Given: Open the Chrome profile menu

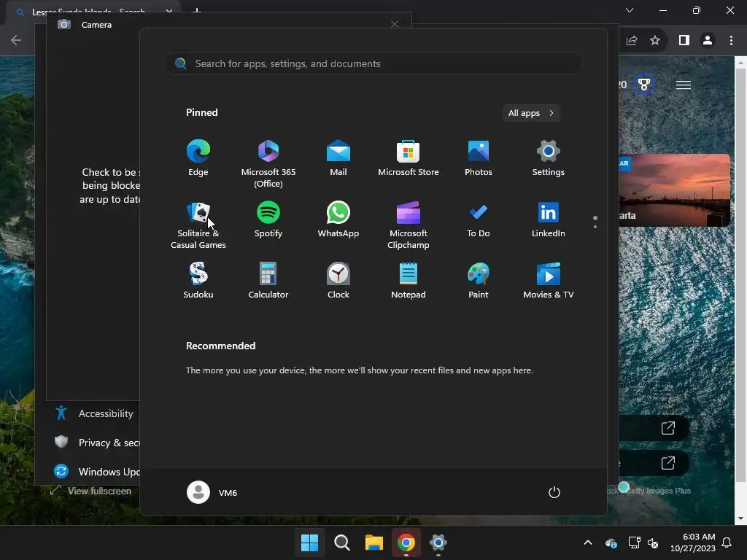Looking at the screenshot, I should pyautogui.click(x=708, y=41).
